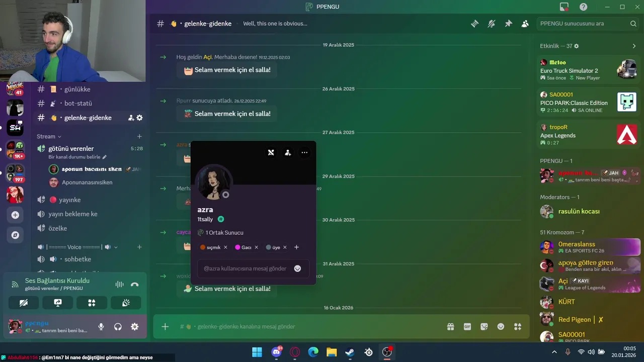The height and width of the screenshot is (362, 644).
Task: Open activity settings gear next to Etkinlik
Action: pos(577,46)
